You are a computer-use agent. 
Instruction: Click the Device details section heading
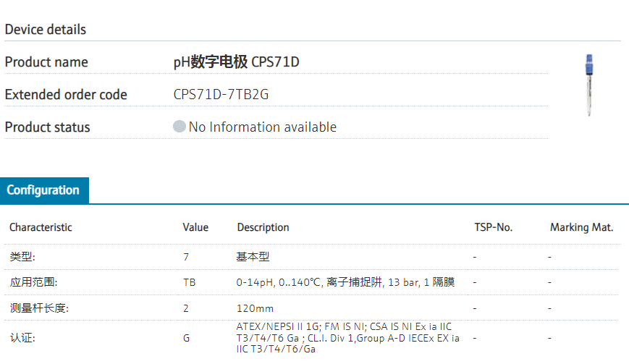[46, 30]
